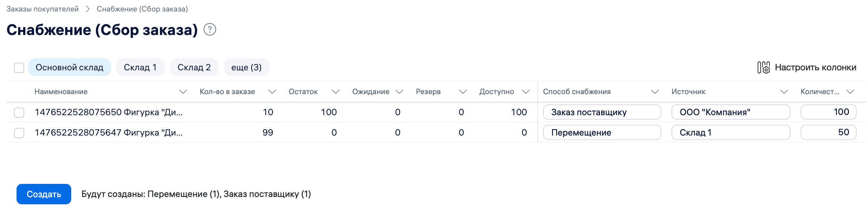
Task: Open the help question mark beside page title
Action: click(x=210, y=30)
